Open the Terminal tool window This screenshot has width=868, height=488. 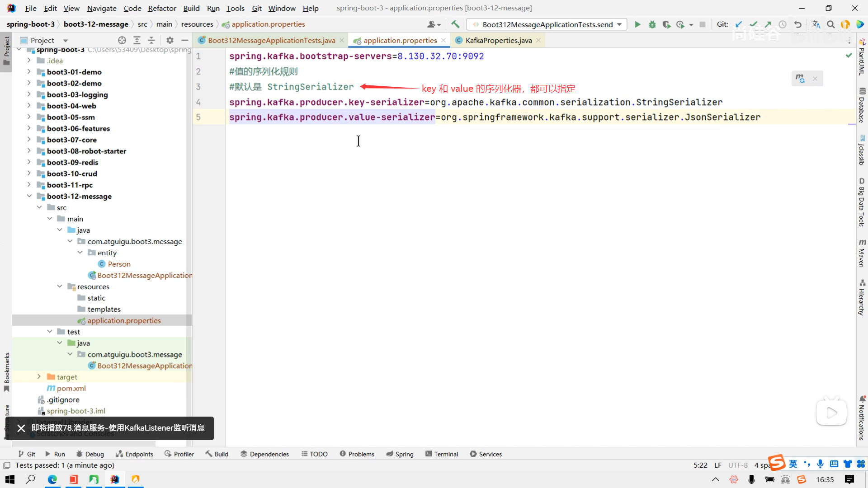coord(441,454)
